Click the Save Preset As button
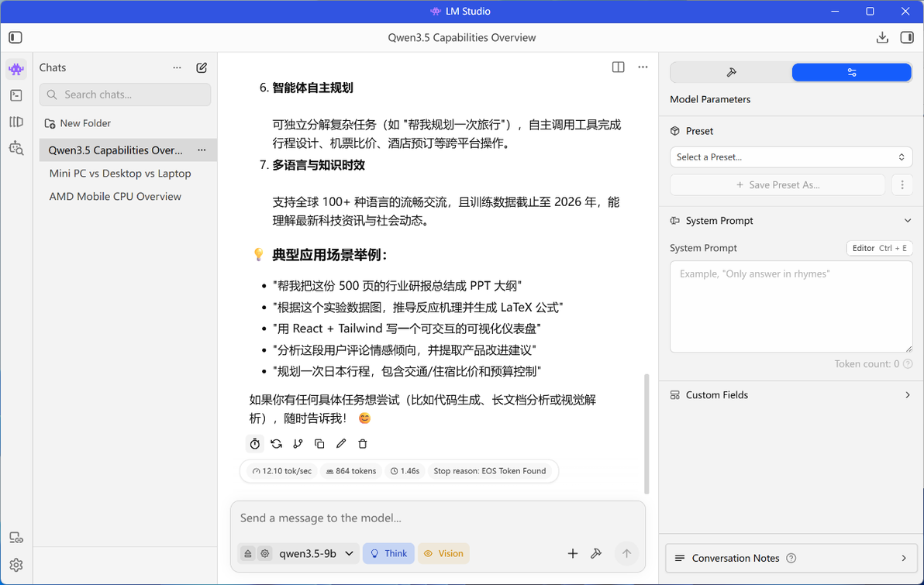 click(777, 185)
